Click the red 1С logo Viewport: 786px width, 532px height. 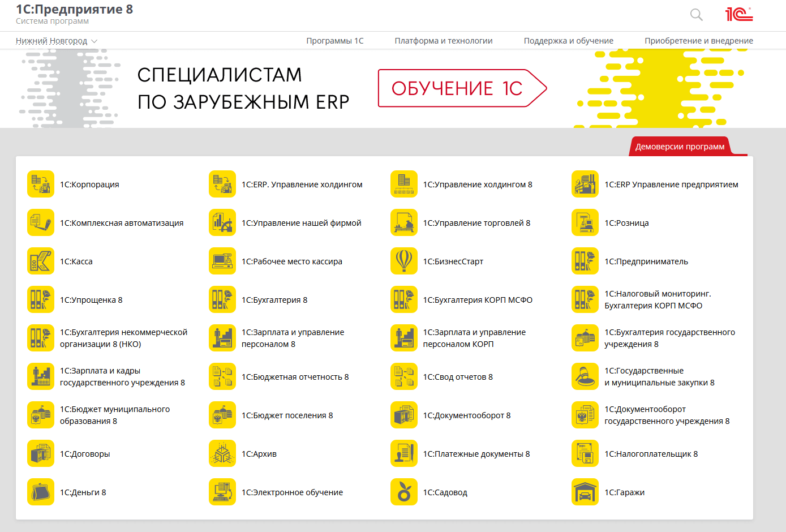pyautogui.click(x=739, y=14)
